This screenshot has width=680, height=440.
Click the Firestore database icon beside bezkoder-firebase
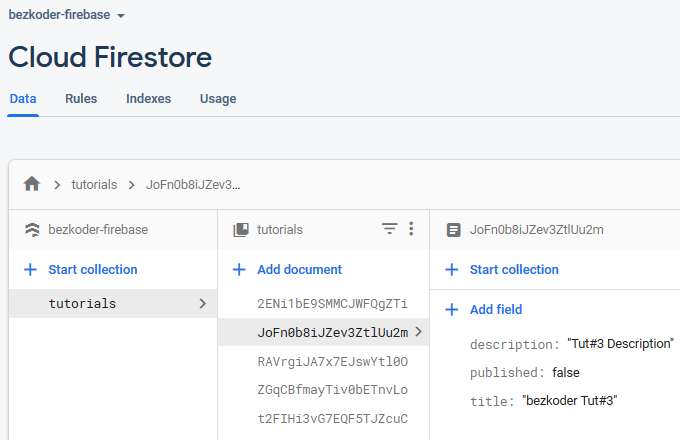pyautogui.click(x=33, y=229)
